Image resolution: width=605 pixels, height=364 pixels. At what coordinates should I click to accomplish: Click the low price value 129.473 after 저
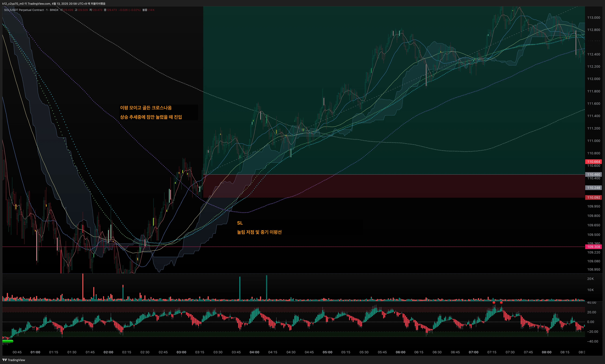(97, 10)
